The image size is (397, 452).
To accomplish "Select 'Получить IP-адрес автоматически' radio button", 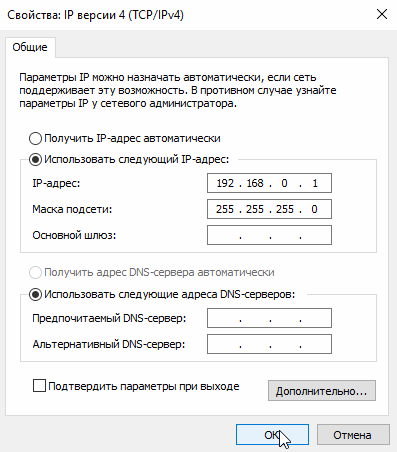I will (x=35, y=138).
